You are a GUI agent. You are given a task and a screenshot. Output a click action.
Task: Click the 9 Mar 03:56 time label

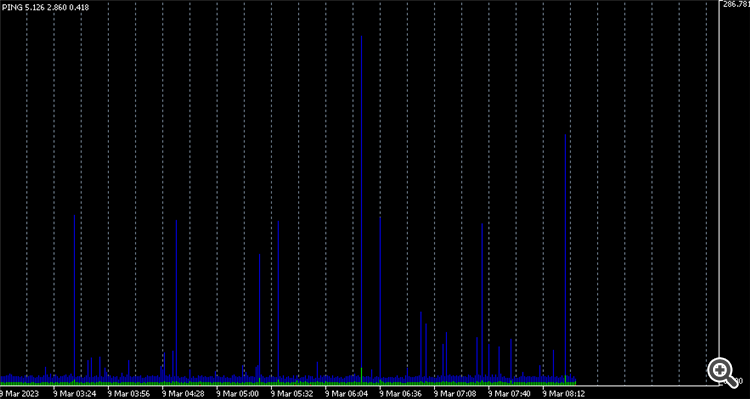point(129,394)
